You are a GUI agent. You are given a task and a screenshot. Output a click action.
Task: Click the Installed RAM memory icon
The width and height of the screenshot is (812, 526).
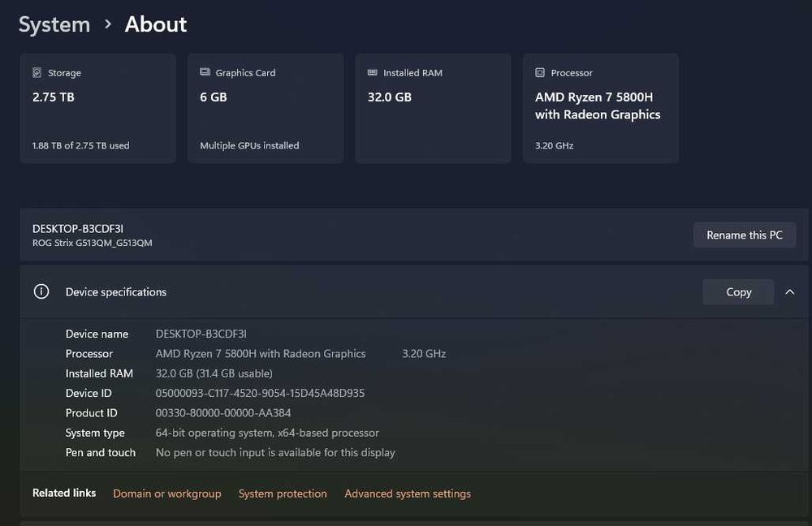373,72
